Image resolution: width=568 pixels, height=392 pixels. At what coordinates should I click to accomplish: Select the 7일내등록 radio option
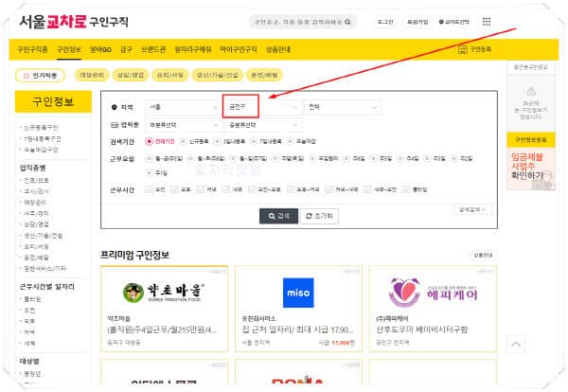point(254,141)
